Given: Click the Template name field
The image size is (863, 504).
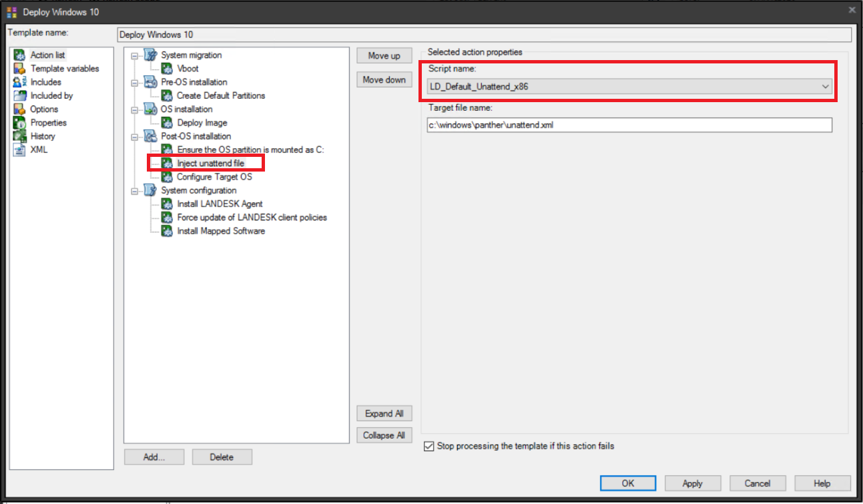Looking at the screenshot, I should [485, 35].
